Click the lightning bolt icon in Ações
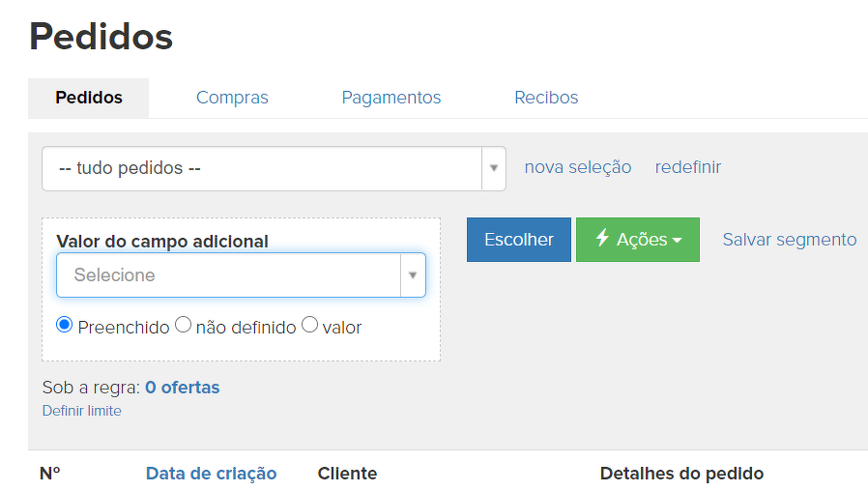Image resolution: width=868 pixels, height=491 pixels. [x=602, y=239]
